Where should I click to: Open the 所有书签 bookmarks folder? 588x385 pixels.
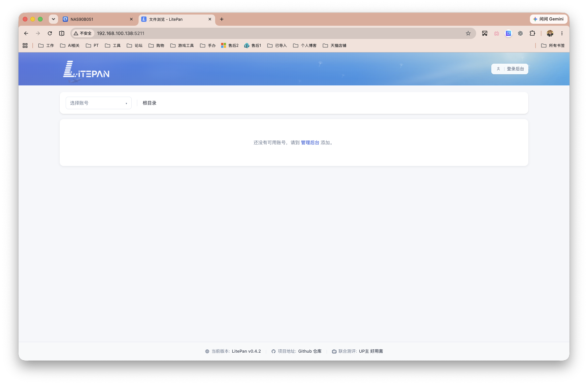pyautogui.click(x=553, y=46)
